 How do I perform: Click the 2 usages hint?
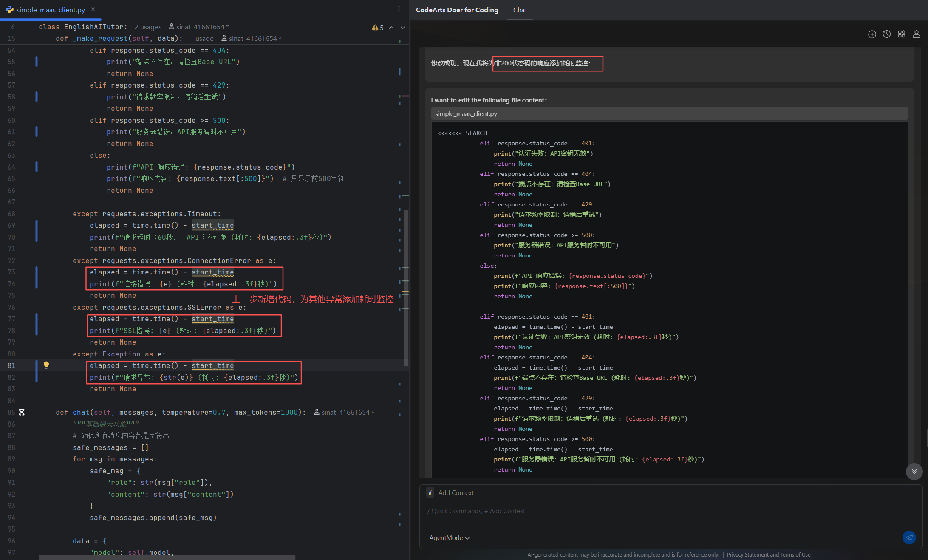point(148,27)
